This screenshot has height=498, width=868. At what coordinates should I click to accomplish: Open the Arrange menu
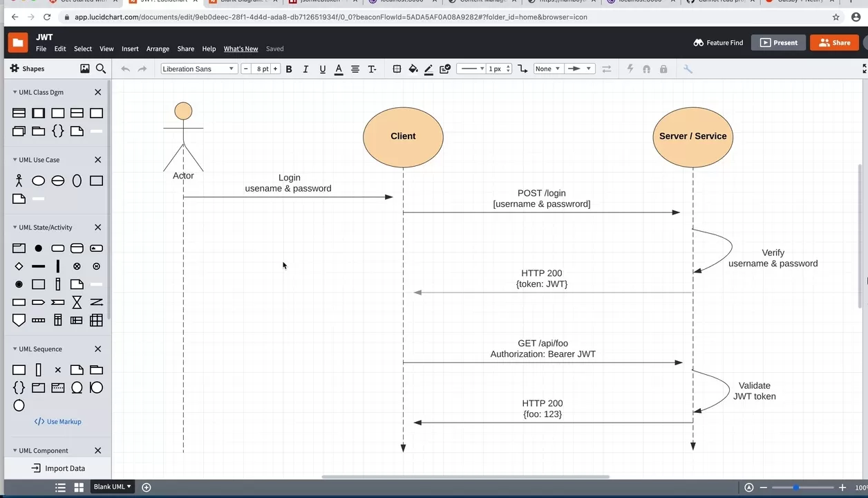coord(158,48)
